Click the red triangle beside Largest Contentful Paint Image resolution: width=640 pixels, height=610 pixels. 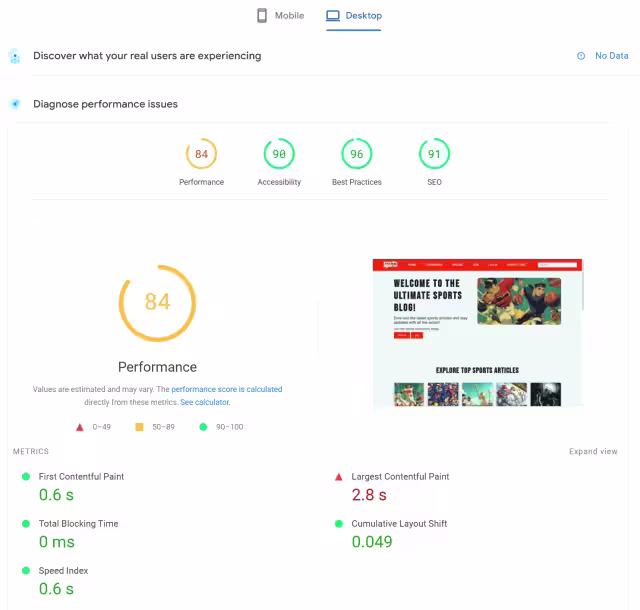click(338, 476)
